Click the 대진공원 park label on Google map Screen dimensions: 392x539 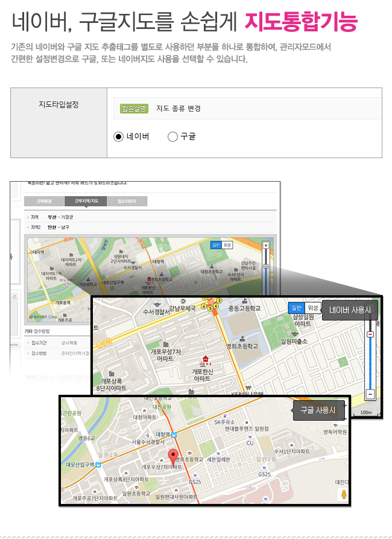pos(162,407)
